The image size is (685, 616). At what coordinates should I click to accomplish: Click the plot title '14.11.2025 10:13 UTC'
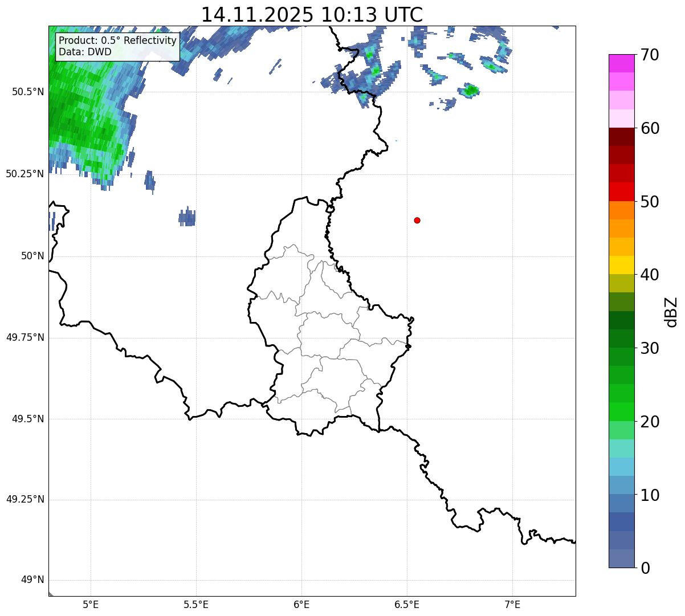coord(312,15)
